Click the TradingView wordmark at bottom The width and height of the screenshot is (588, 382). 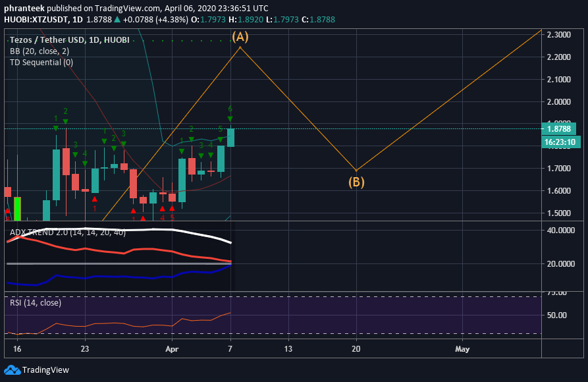45,370
